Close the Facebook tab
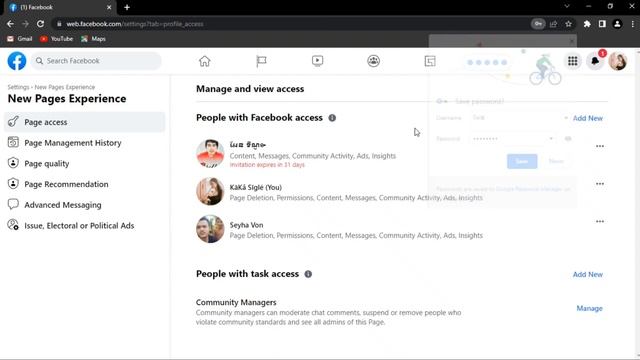The height and width of the screenshot is (360, 640). pos(109,7)
